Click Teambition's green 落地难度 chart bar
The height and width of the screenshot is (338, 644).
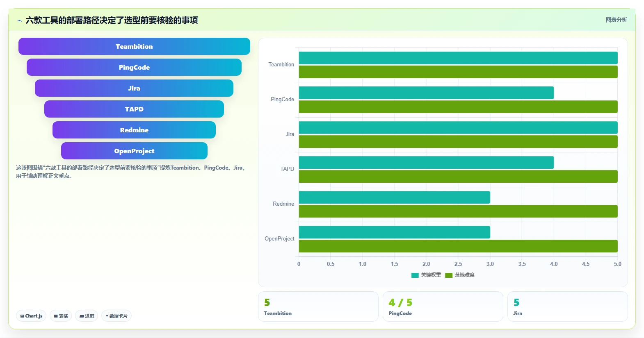pyautogui.click(x=458, y=72)
